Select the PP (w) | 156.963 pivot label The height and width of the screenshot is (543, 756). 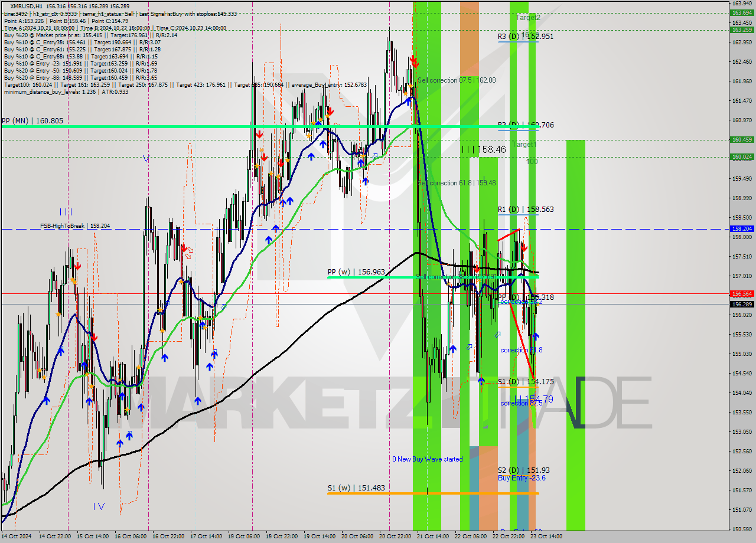pyautogui.click(x=356, y=272)
